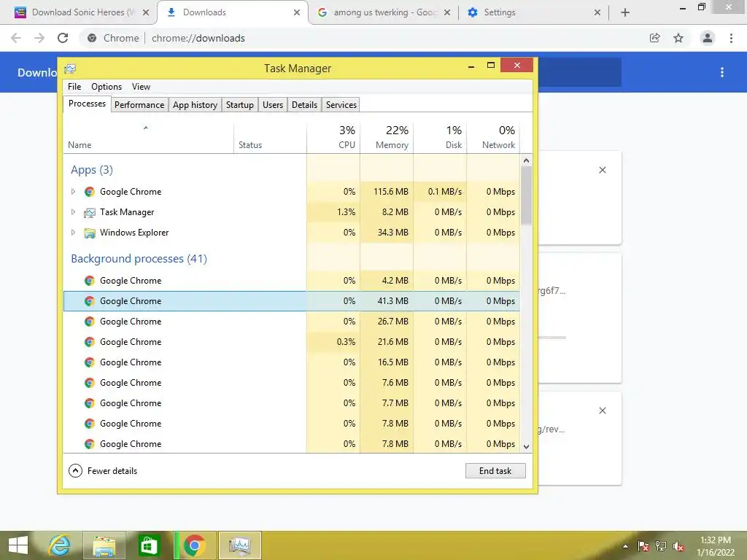Close the Settings tab in Chrome
Viewport: 747px width, 560px height.
click(x=597, y=12)
